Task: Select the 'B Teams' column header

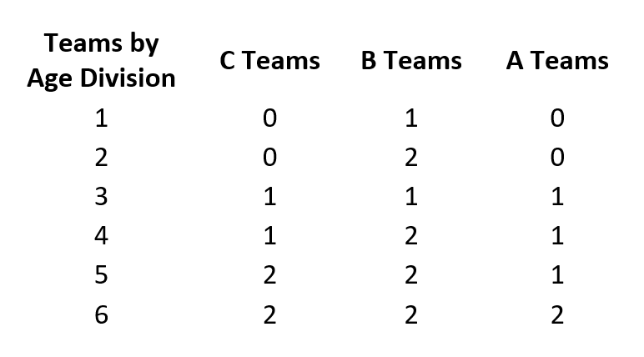Action: pos(411,60)
